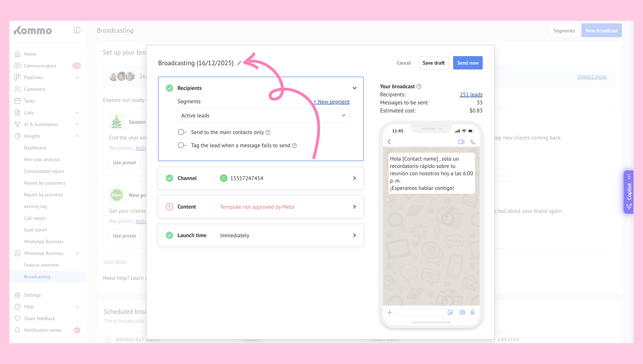The height and width of the screenshot is (364, 643).
Task: Click the 251 leads recipients link
Action: tap(471, 95)
